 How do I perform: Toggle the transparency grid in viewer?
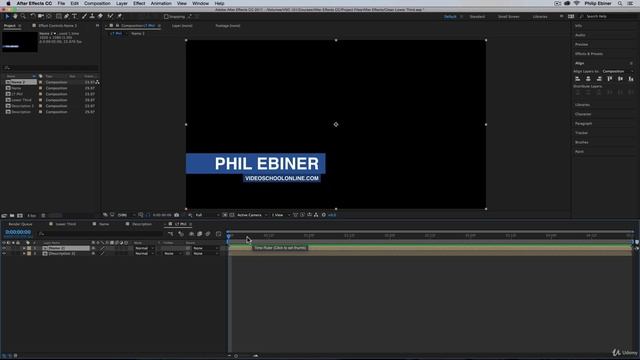click(232, 215)
